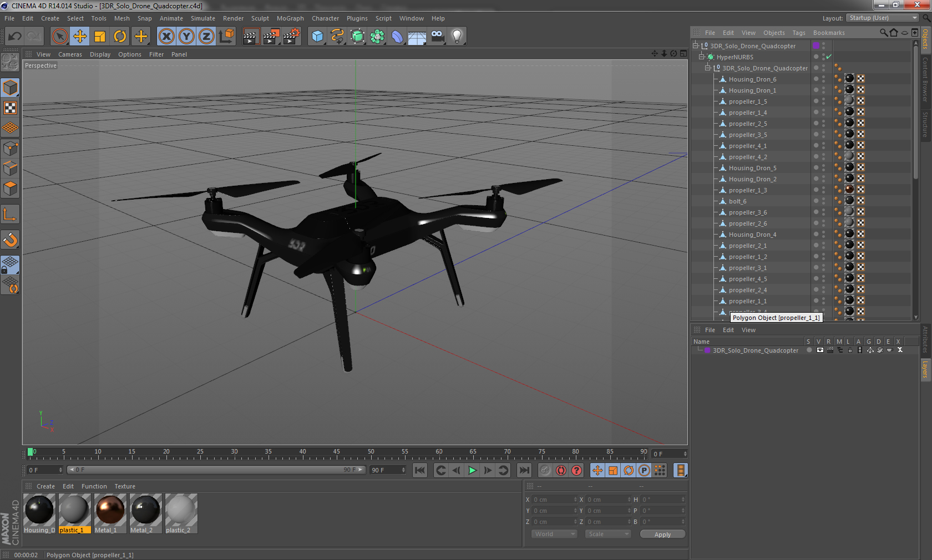Select the Live Selection tool
The width and height of the screenshot is (932, 560).
[59, 37]
